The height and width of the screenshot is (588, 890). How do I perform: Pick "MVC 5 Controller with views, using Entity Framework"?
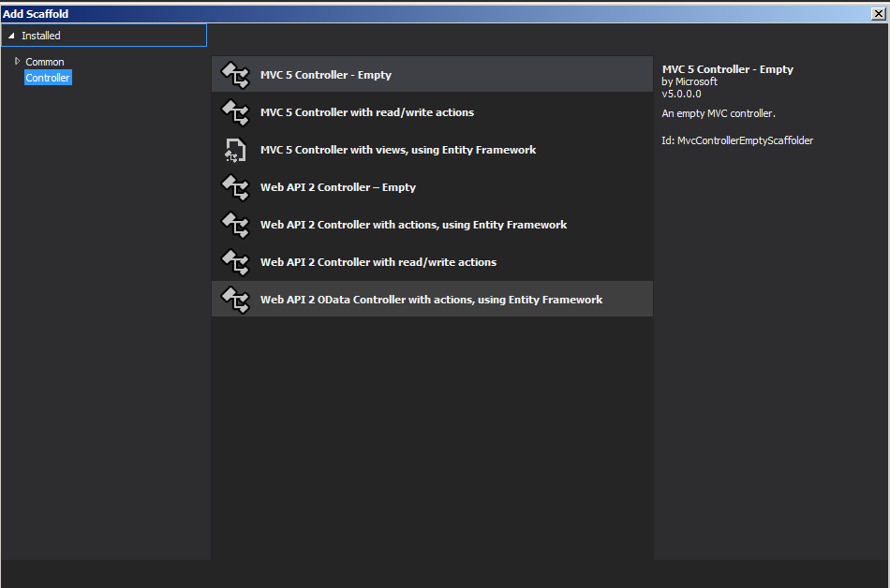tap(398, 150)
